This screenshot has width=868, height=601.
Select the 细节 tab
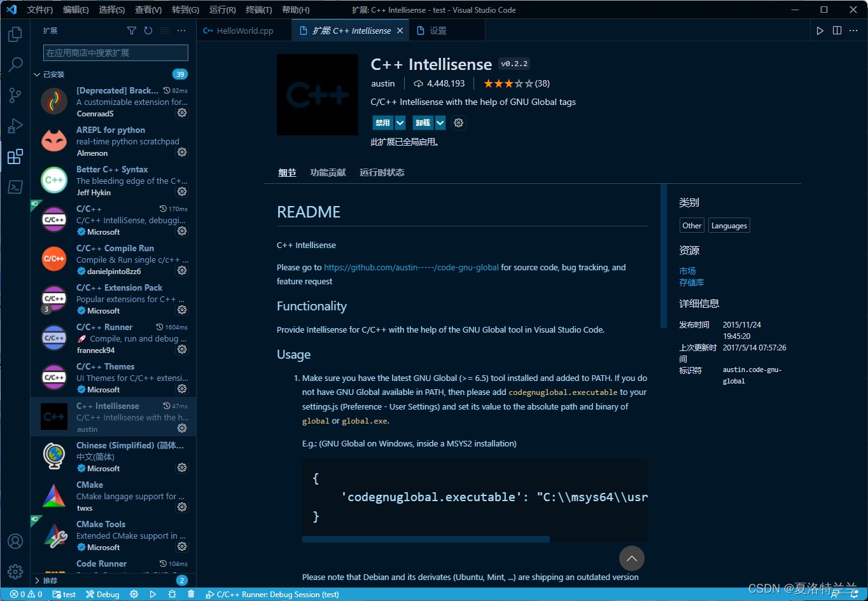[x=287, y=172]
